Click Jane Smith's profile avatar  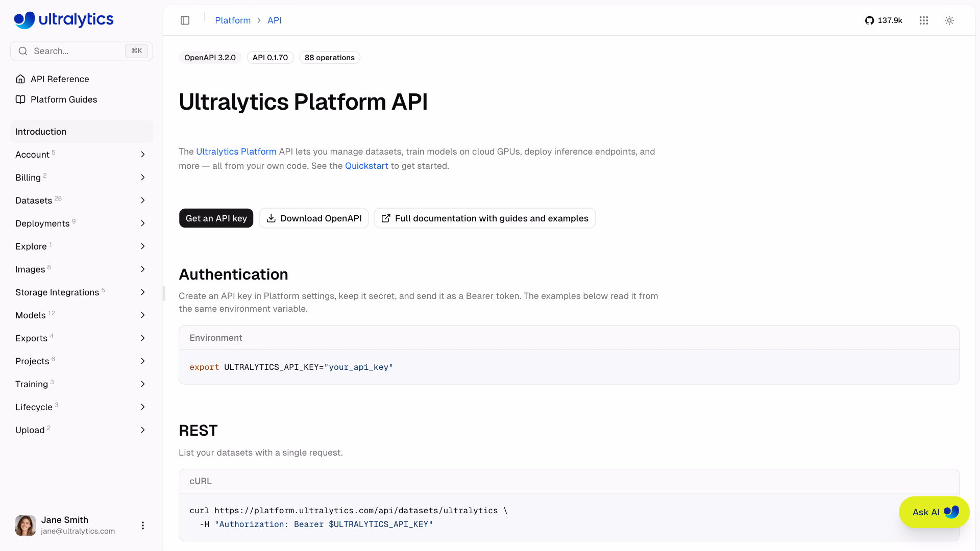coord(26,525)
